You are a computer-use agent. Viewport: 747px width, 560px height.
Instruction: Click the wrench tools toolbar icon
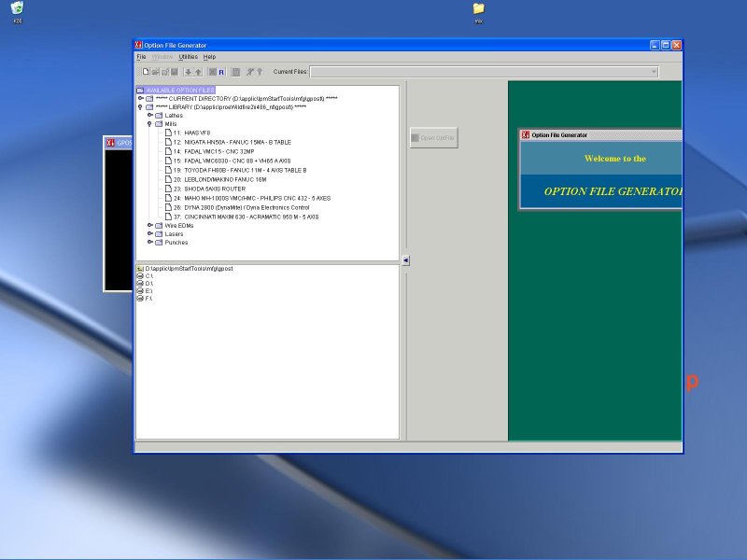tap(249, 72)
